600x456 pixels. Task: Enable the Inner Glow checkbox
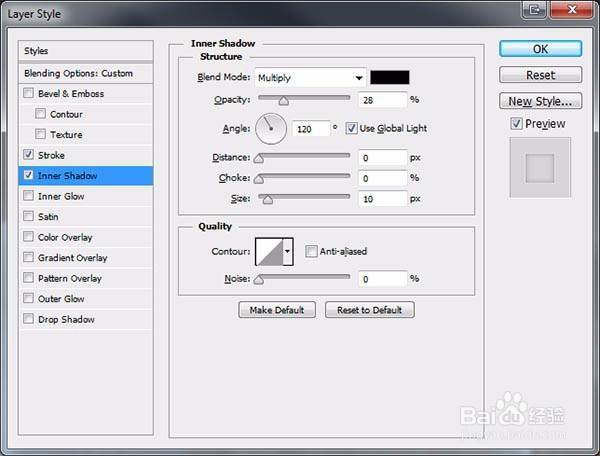[28, 195]
